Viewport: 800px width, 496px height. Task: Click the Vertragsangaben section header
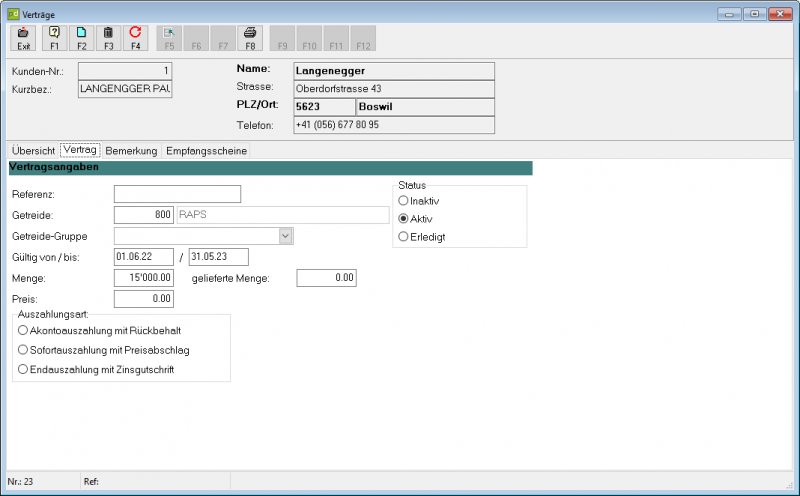[270, 167]
